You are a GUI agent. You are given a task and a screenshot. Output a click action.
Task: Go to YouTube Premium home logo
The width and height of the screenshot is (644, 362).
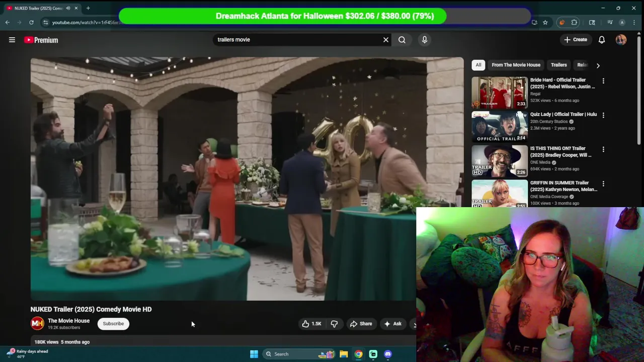(41, 40)
